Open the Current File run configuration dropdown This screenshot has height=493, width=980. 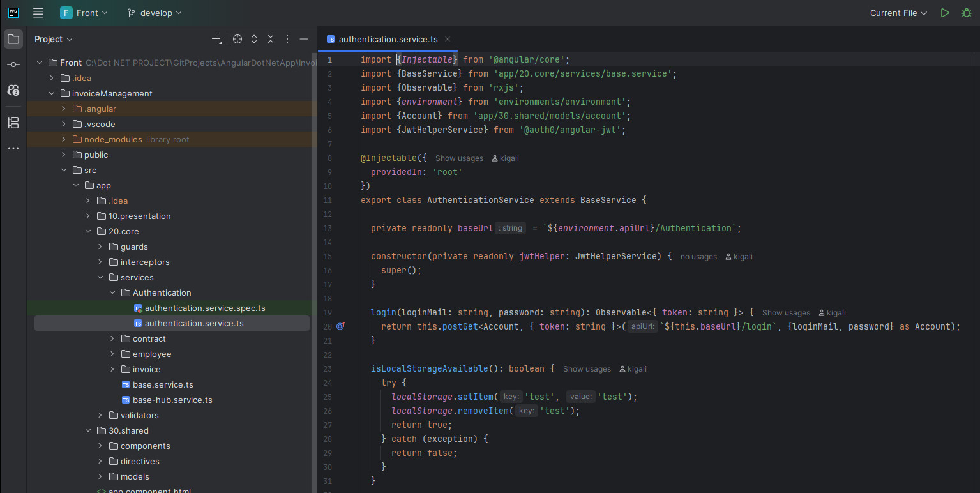pyautogui.click(x=898, y=13)
